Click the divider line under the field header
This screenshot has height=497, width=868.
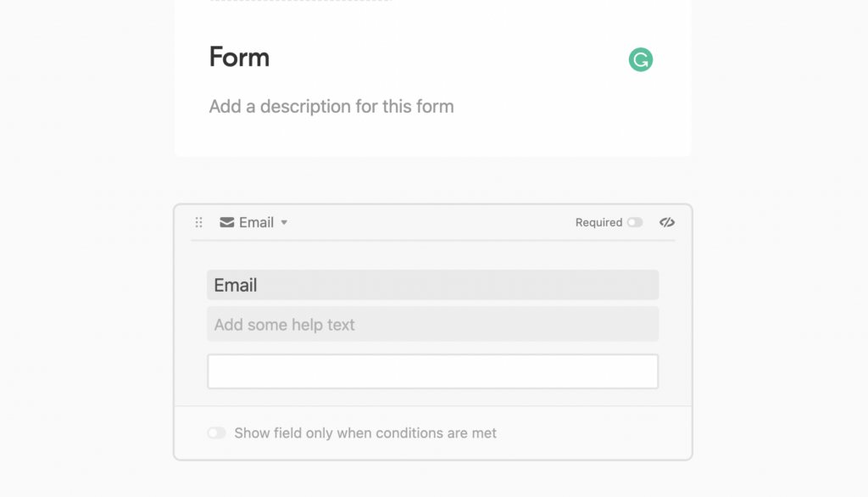click(433, 241)
